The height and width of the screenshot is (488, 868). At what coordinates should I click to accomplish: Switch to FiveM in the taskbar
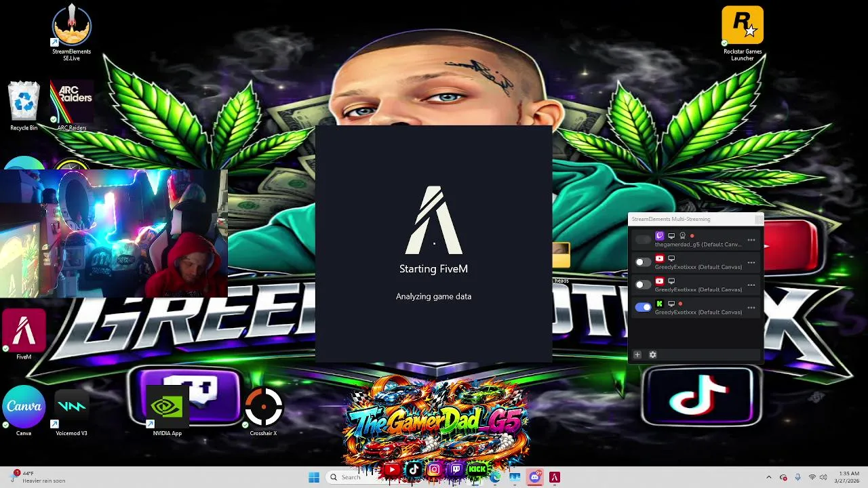pyautogui.click(x=555, y=477)
